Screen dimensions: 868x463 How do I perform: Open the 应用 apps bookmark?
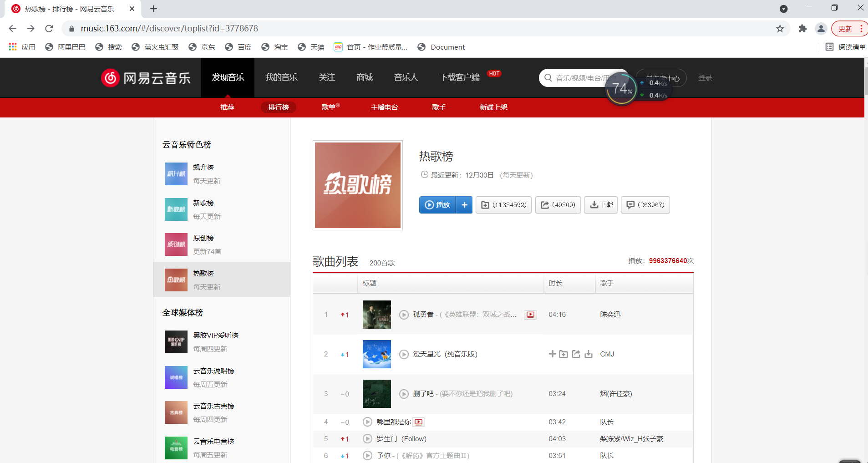pyautogui.click(x=22, y=47)
